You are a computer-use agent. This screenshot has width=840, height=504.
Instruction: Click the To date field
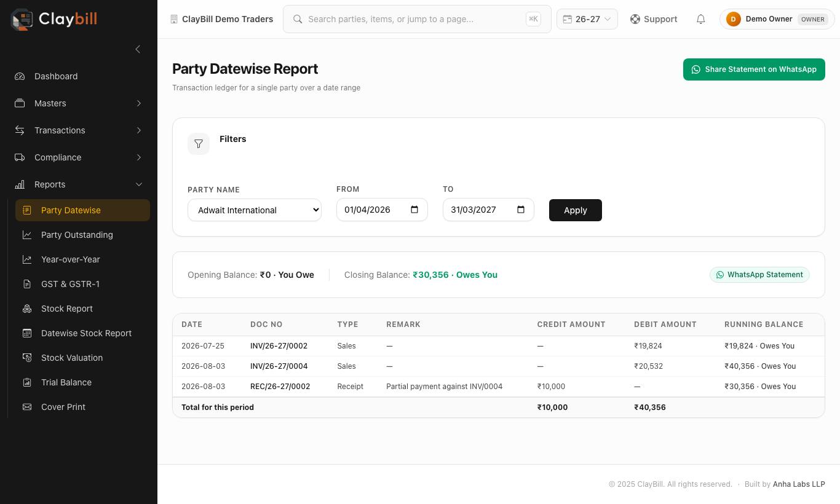pyautogui.click(x=488, y=210)
